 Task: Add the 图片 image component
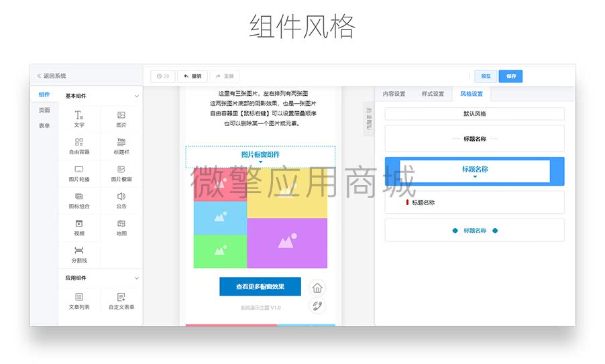tap(121, 119)
